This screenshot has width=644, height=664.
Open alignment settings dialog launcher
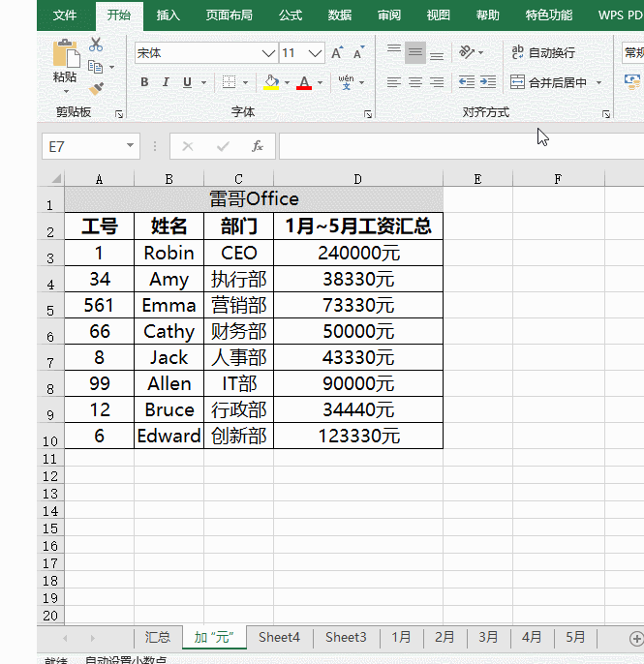click(x=606, y=114)
